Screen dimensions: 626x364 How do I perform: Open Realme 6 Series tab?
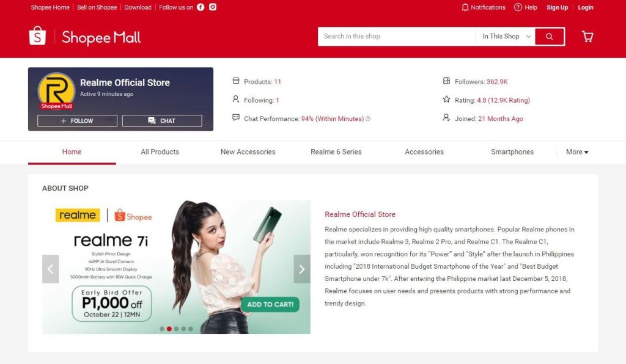coord(336,152)
